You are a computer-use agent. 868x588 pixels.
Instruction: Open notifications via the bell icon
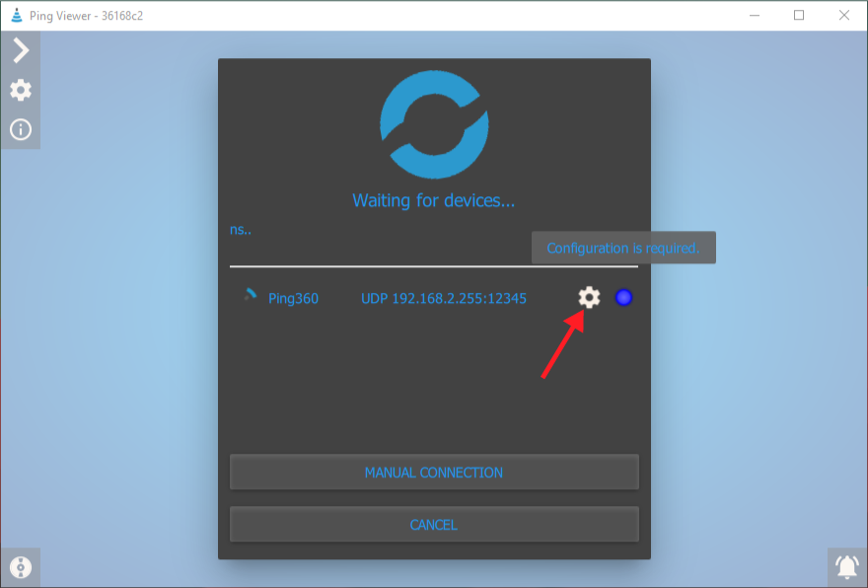[x=846, y=567]
